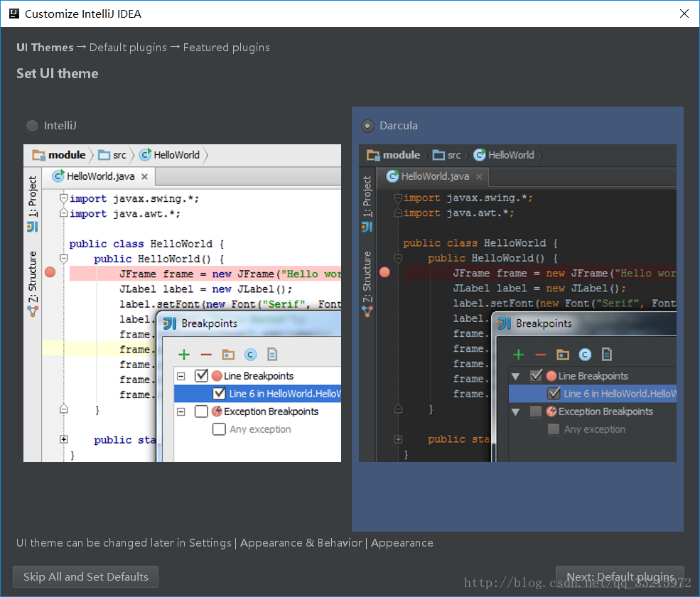Close the Customize IntelliJ IDEA dialog
Screen dimensions: 700x597
pyautogui.click(x=684, y=14)
